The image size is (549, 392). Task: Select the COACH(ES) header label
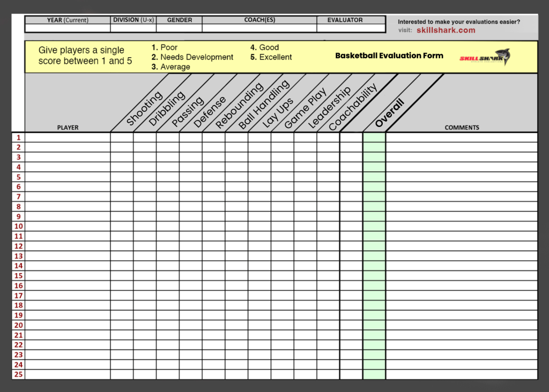point(259,20)
